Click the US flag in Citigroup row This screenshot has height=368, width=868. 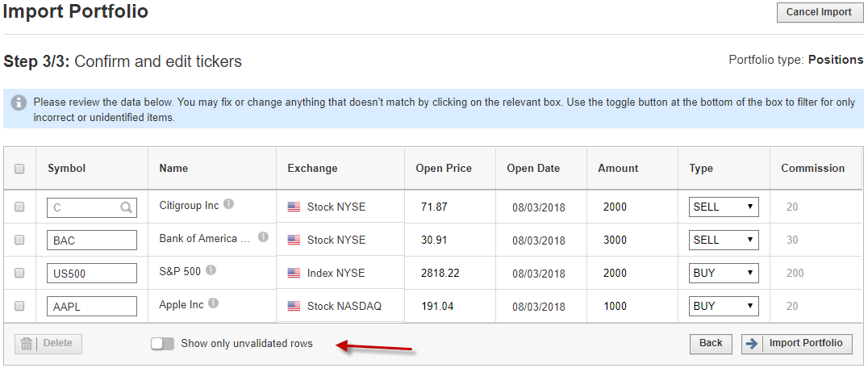pyautogui.click(x=294, y=207)
